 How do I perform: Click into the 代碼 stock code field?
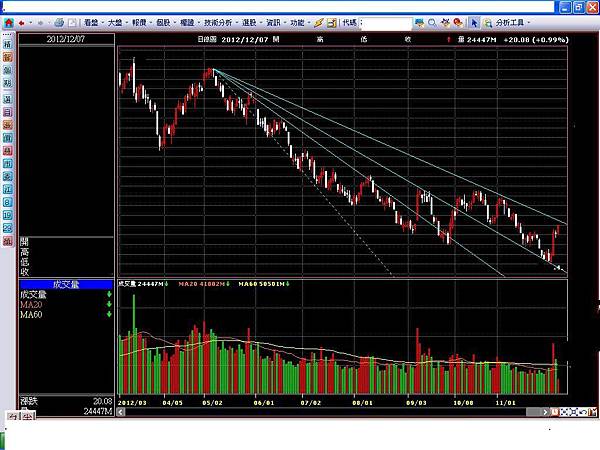coord(387,23)
